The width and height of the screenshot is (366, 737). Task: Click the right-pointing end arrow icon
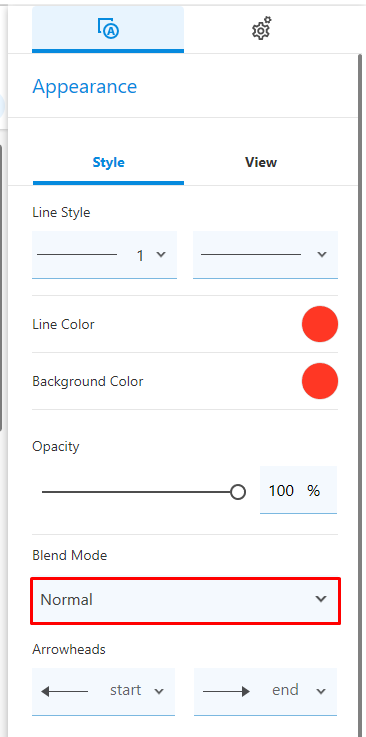click(x=226, y=691)
